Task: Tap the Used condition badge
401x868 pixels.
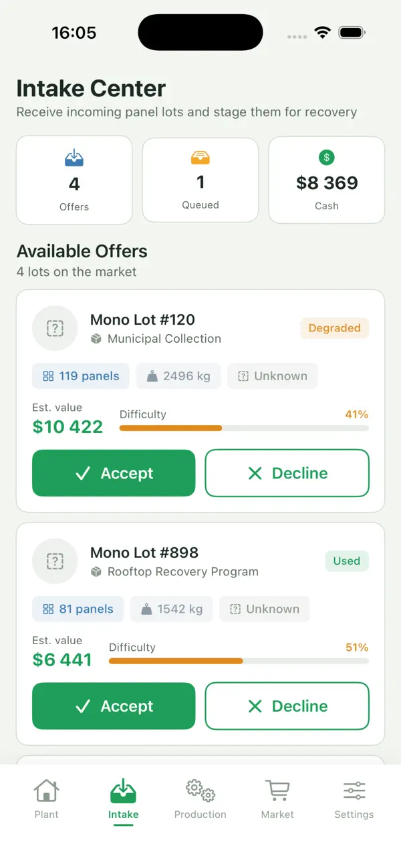Action: point(347,561)
